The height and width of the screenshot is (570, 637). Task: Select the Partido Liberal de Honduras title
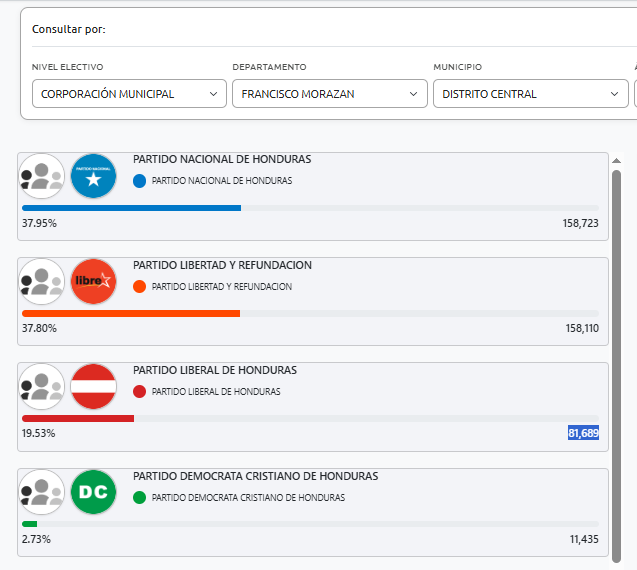click(x=215, y=370)
